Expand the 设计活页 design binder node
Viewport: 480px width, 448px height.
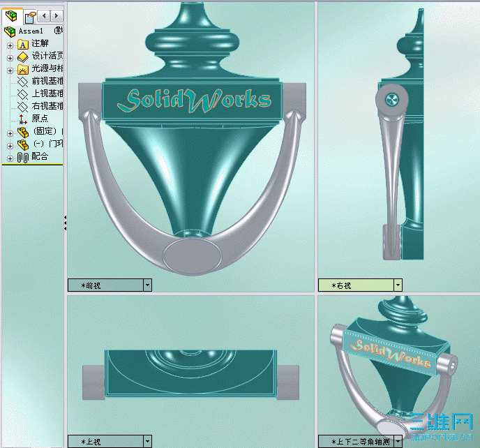[x=10, y=58]
